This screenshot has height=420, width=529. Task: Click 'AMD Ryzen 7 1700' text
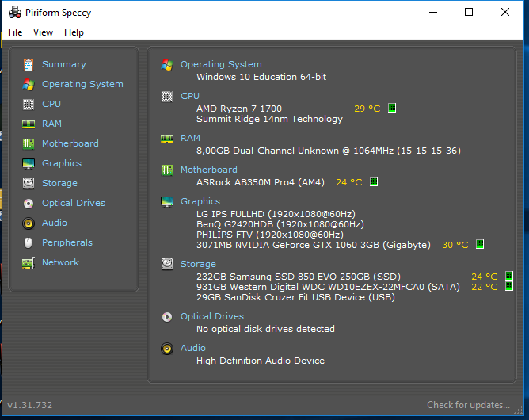point(239,109)
